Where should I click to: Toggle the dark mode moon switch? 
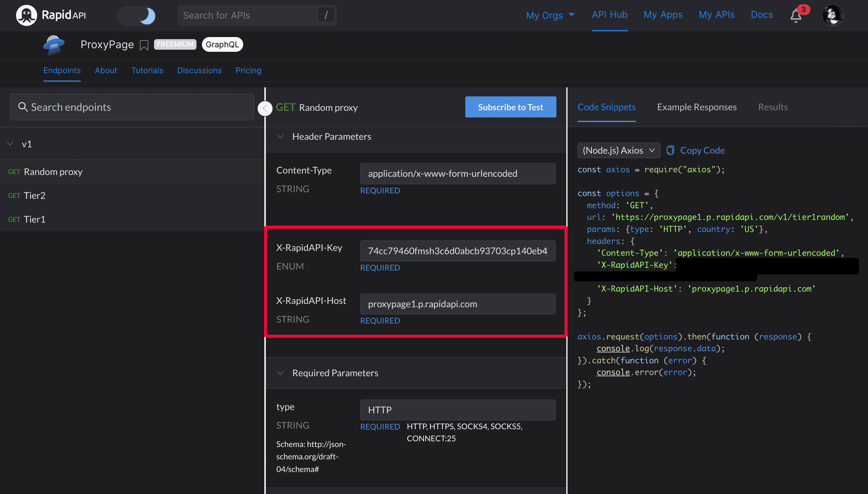(x=137, y=16)
